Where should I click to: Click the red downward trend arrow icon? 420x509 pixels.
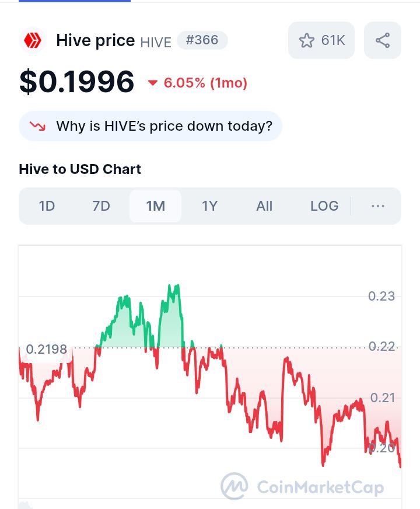(37, 126)
